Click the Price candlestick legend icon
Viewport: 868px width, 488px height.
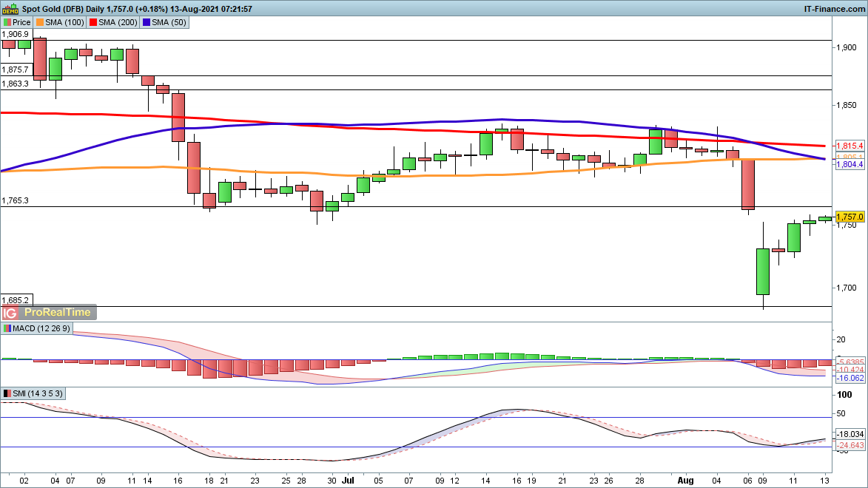pos(7,23)
